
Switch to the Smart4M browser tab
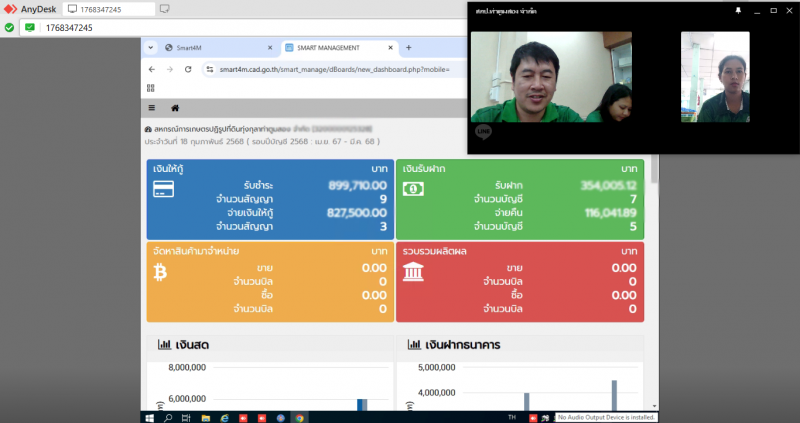[219, 47]
